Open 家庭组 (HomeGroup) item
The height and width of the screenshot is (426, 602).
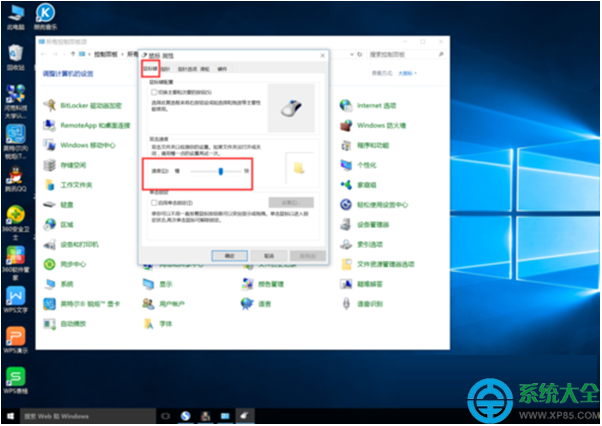(x=358, y=185)
